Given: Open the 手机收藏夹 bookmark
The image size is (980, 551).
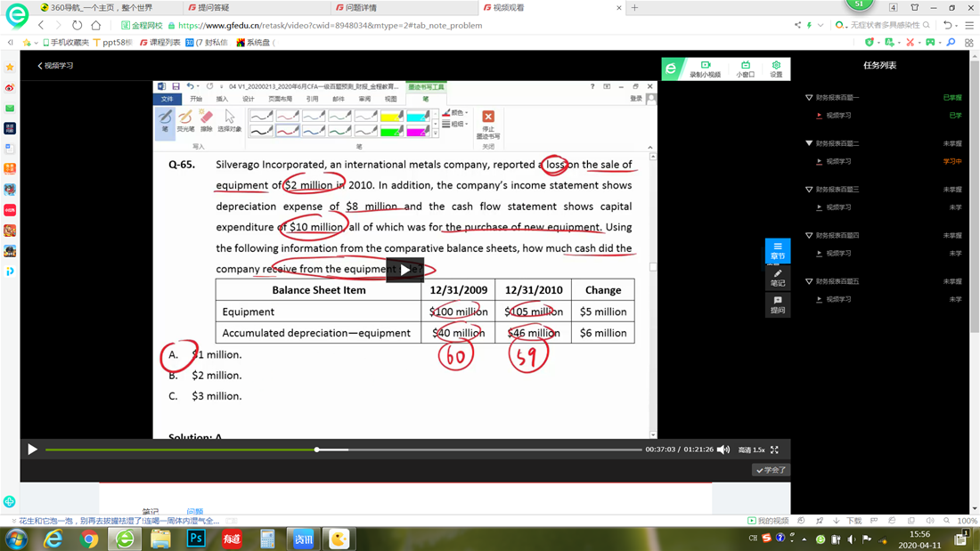Looking at the screenshot, I should point(66,43).
